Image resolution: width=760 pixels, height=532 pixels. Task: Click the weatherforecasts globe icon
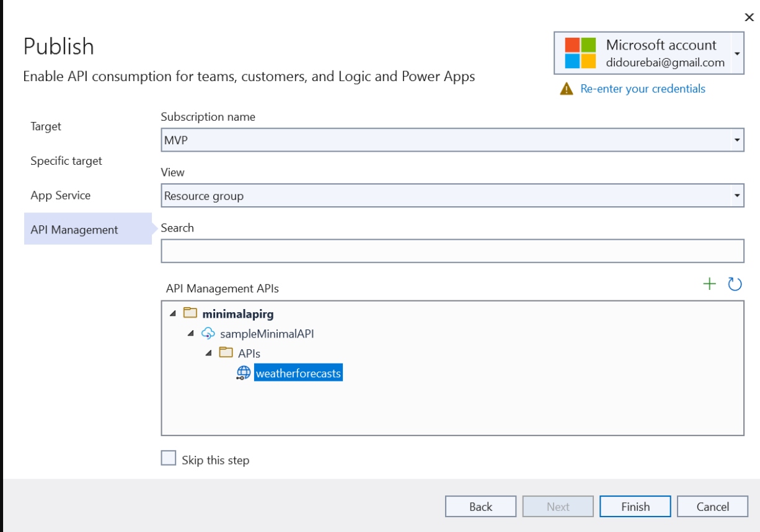pyautogui.click(x=244, y=373)
